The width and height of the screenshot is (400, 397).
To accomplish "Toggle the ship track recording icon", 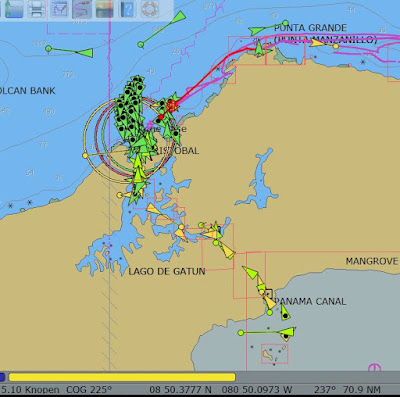I will (82, 9).
